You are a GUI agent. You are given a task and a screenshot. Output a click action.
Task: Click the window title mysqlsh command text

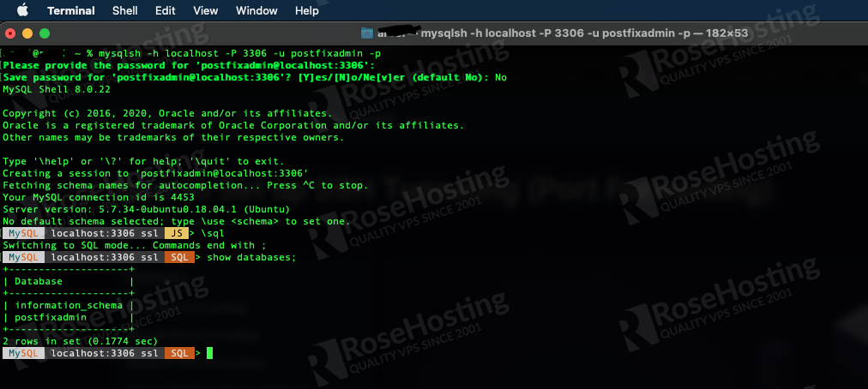585,33
